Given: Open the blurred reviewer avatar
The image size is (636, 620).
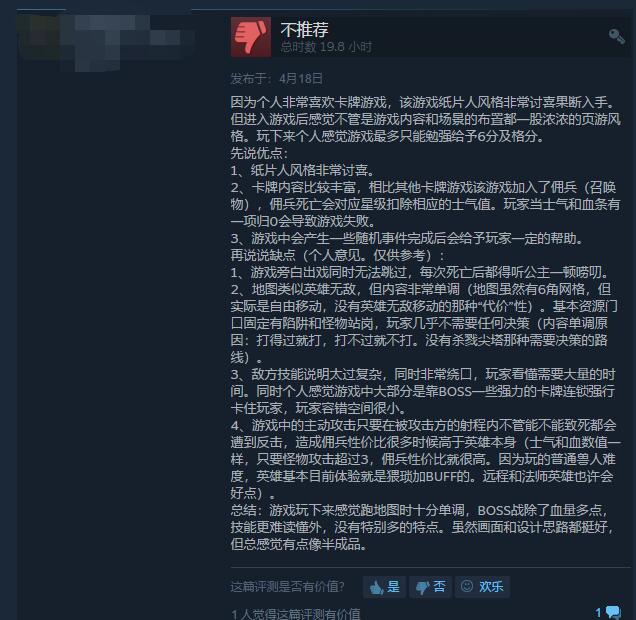Looking at the screenshot, I should [x=101, y=43].
